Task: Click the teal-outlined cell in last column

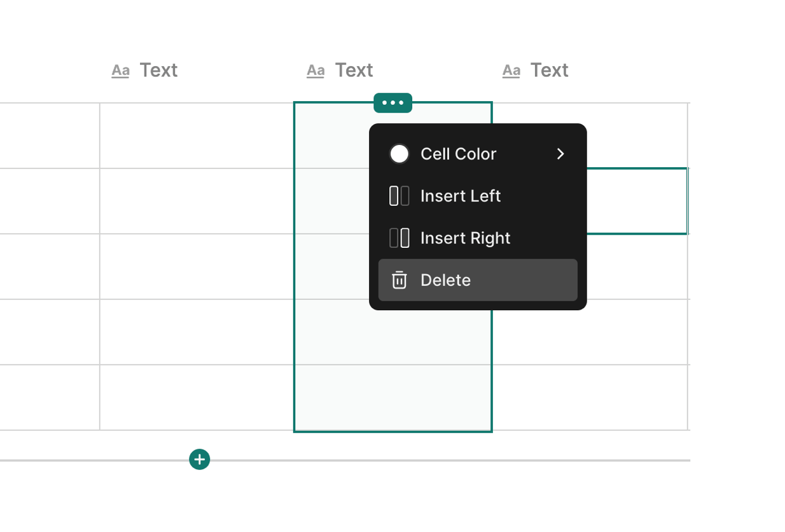Action: coord(636,201)
